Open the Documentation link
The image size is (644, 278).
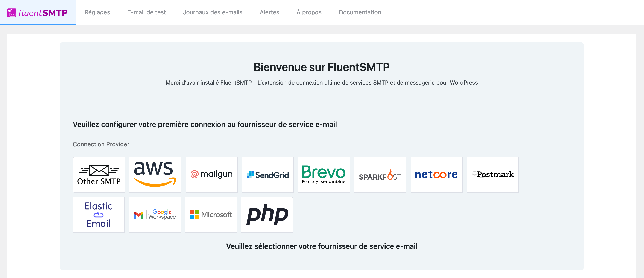pyautogui.click(x=360, y=12)
